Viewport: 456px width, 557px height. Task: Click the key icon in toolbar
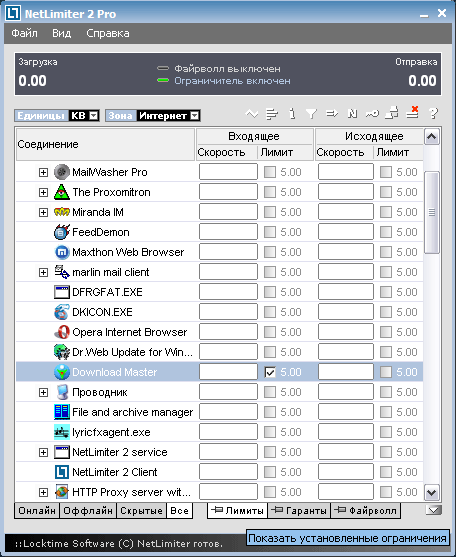click(x=372, y=114)
